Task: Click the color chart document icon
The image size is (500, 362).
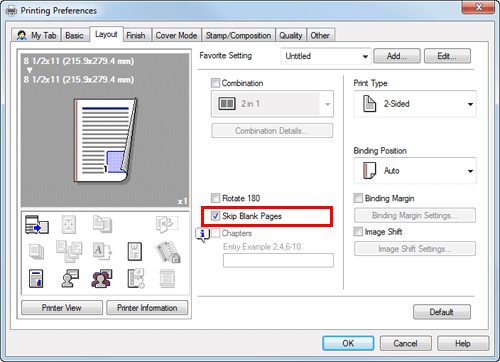Action: pyautogui.click(x=36, y=279)
